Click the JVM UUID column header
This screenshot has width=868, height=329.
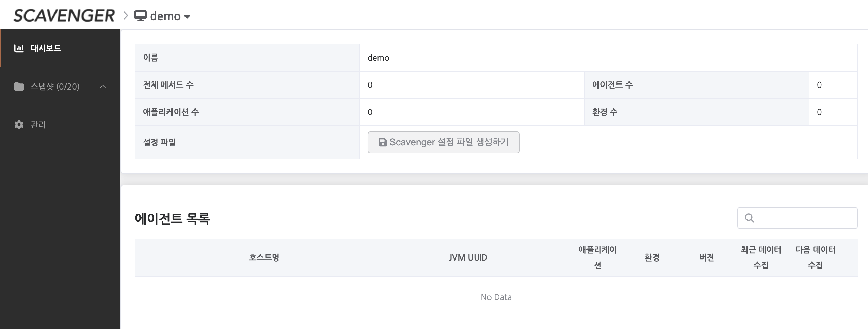(468, 257)
